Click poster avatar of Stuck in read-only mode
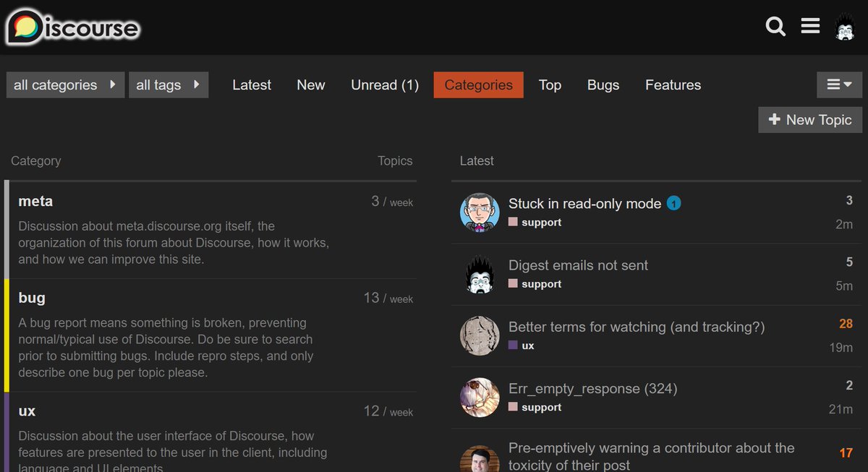 click(480, 213)
